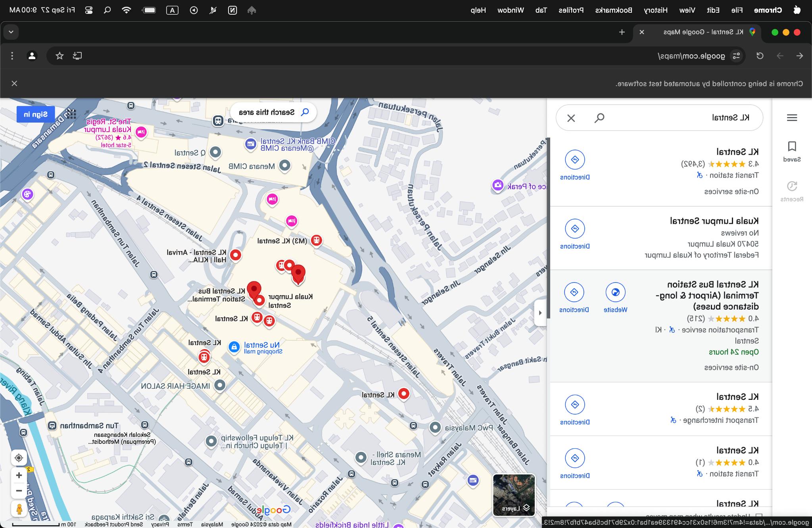The height and width of the screenshot is (528, 812).
Task: Open macOS Control Center icon
Action: [89, 10]
